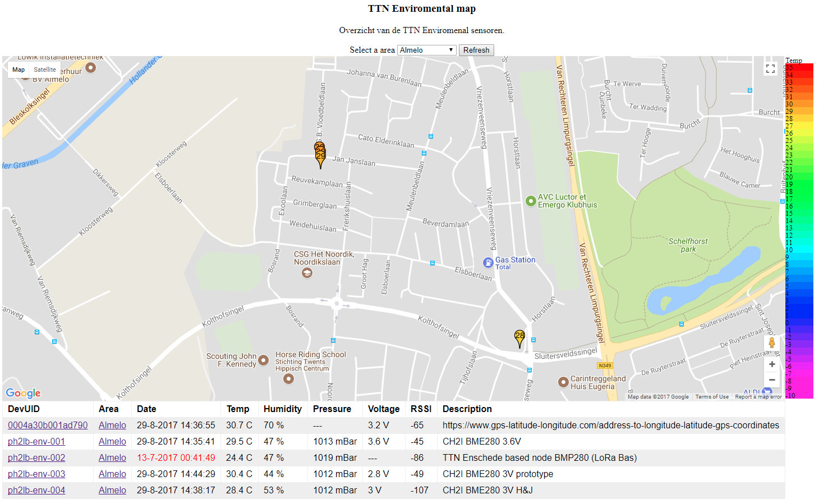Zoom in with the plus button
The height and width of the screenshot is (504, 819).
[x=772, y=364]
